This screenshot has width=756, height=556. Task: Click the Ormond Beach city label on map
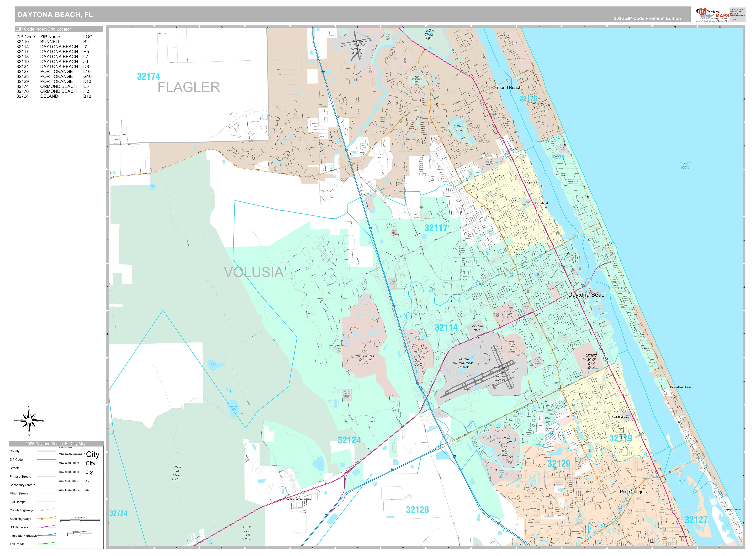[x=507, y=88]
